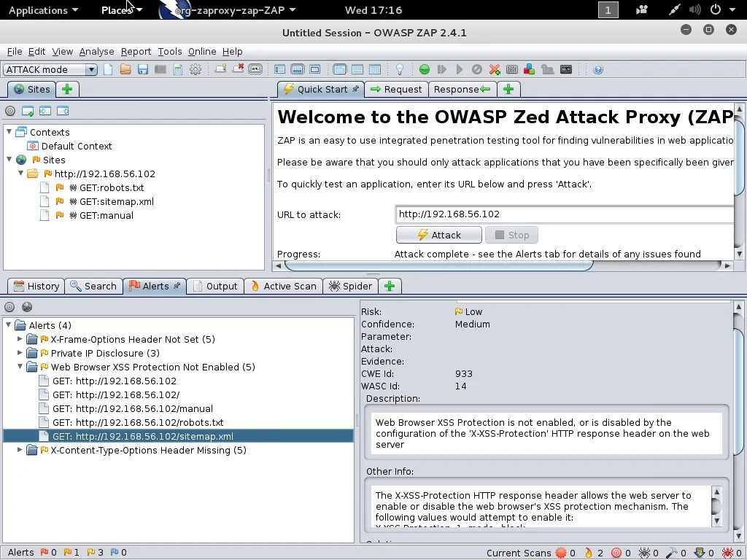This screenshot has height=560, width=747.
Task: Collapse the Sites tree node
Action: 9,159
